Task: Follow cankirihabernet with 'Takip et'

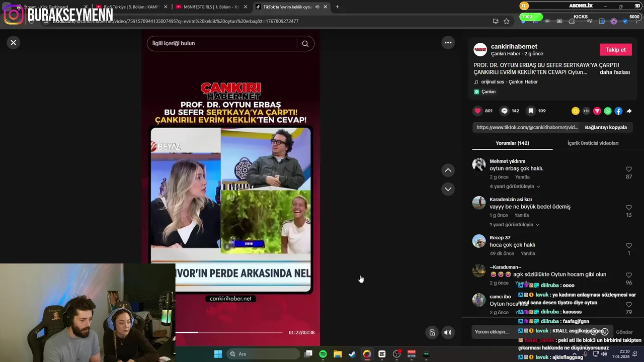Action: coord(615,49)
